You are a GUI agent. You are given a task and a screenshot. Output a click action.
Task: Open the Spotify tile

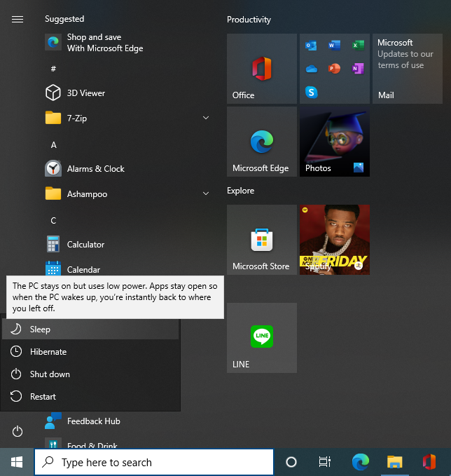point(335,240)
